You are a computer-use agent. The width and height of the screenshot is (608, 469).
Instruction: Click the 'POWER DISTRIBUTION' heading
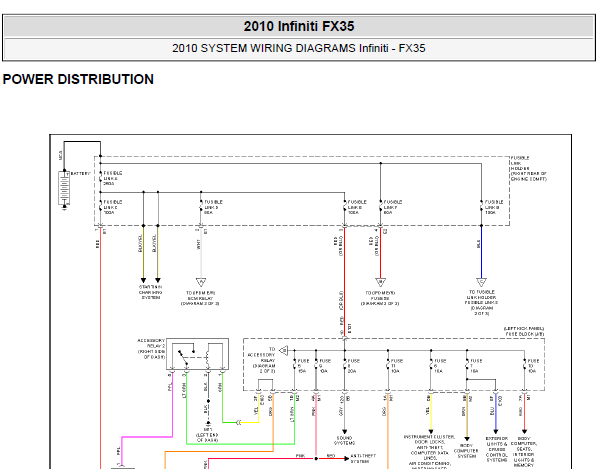tap(78, 79)
